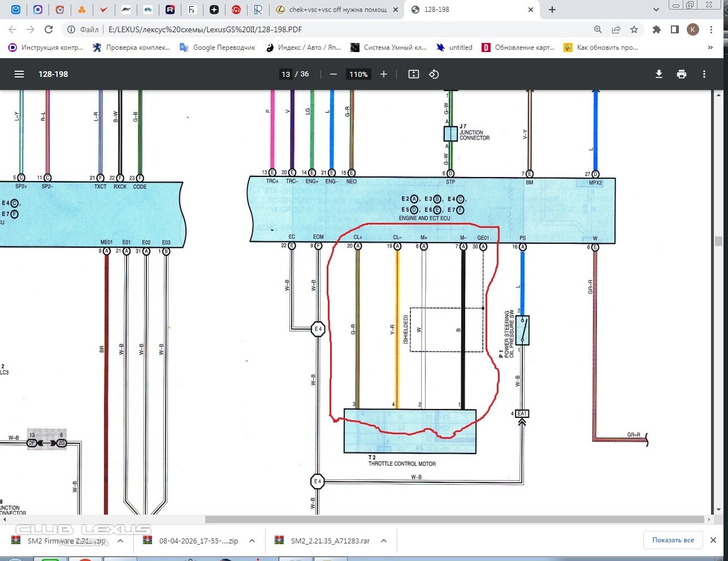
Task: Click the page number input field
Action: coord(286,74)
